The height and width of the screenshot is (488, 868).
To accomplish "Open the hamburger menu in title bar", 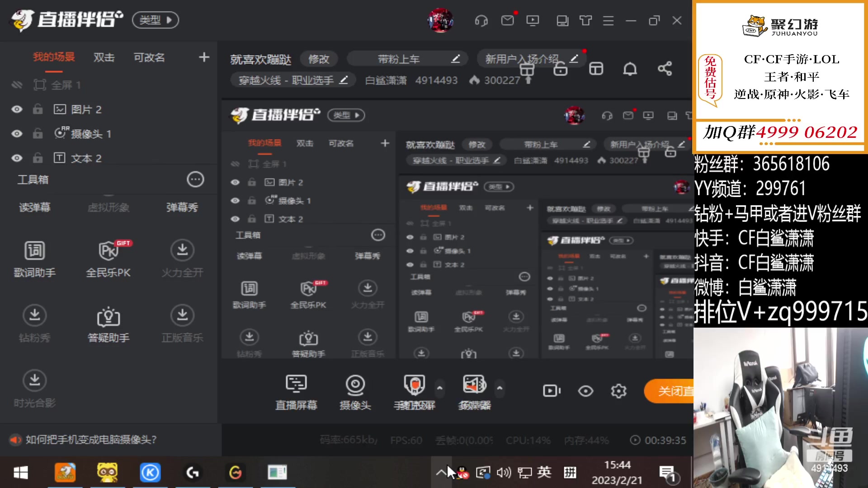I will click(608, 21).
